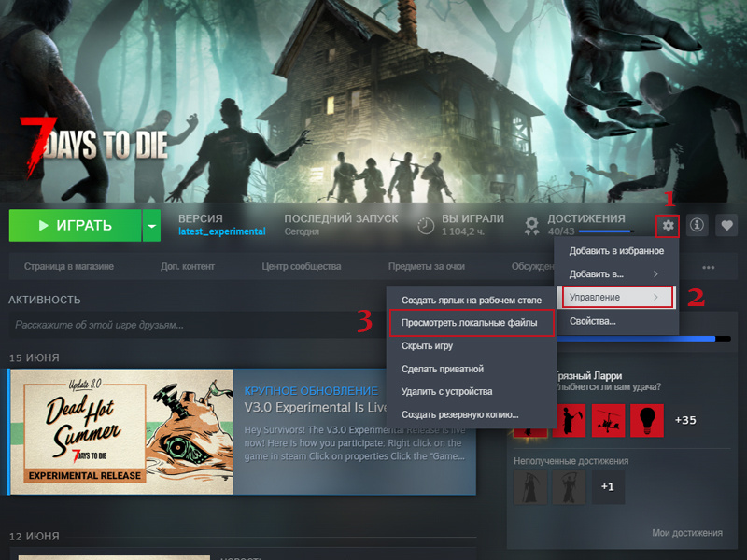This screenshot has width=747, height=560.
Task: Choose Скрыть игру
Action: [x=472, y=345]
